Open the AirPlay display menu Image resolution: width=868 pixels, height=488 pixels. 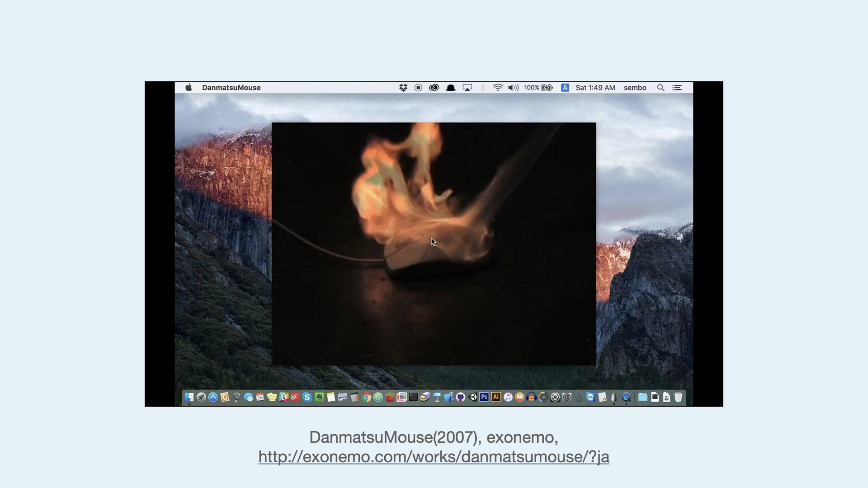click(x=467, y=88)
